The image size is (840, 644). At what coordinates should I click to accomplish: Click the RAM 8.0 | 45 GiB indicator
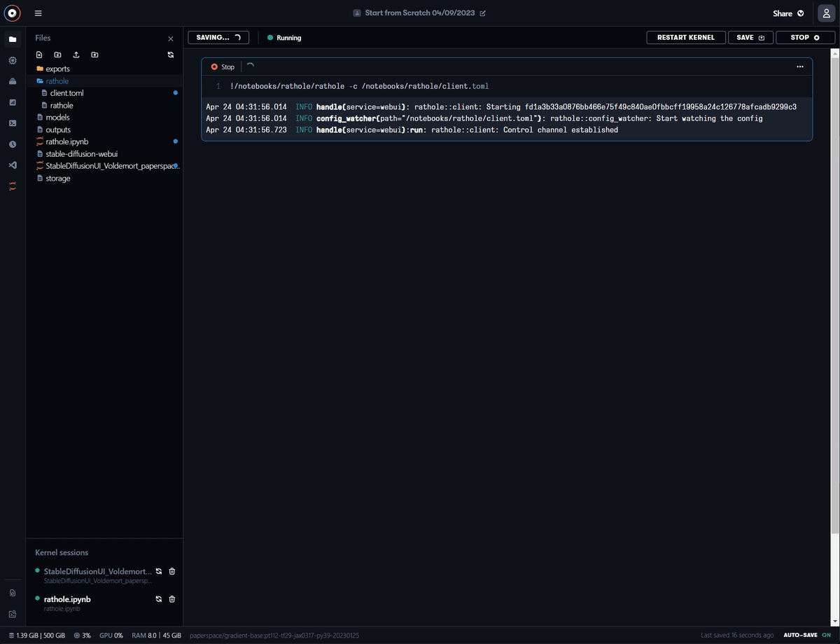[x=156, y=635]
